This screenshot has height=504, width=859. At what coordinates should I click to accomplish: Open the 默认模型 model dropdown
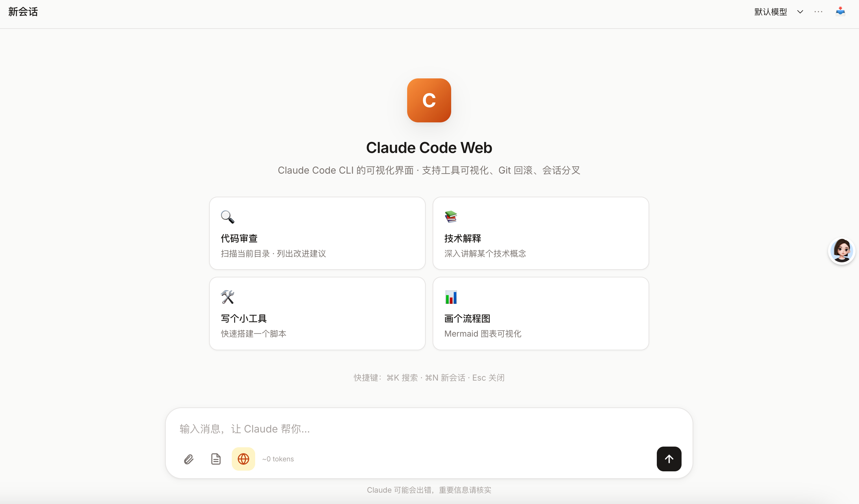click(x=779, y=12)
